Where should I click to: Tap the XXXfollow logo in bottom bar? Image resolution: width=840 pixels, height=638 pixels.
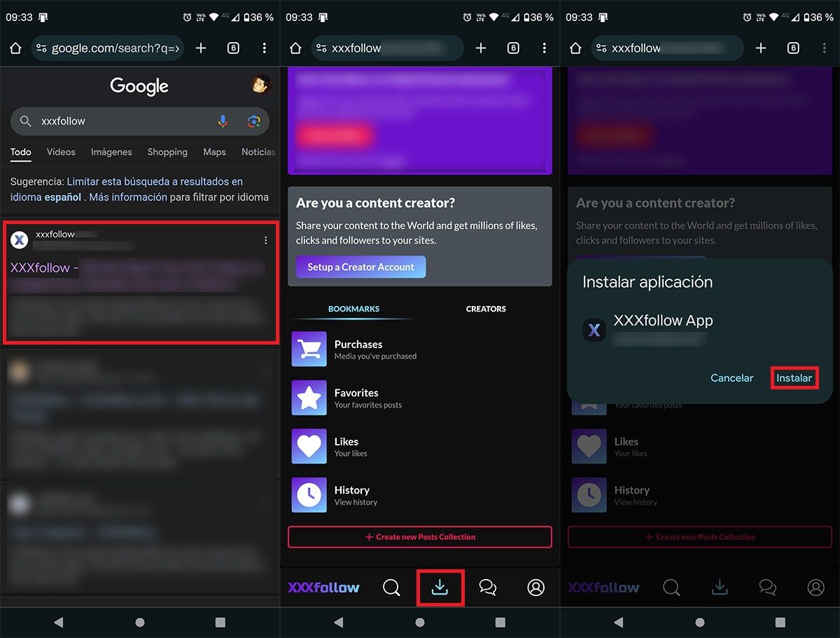pyautogui.click(x=323, y=588)
